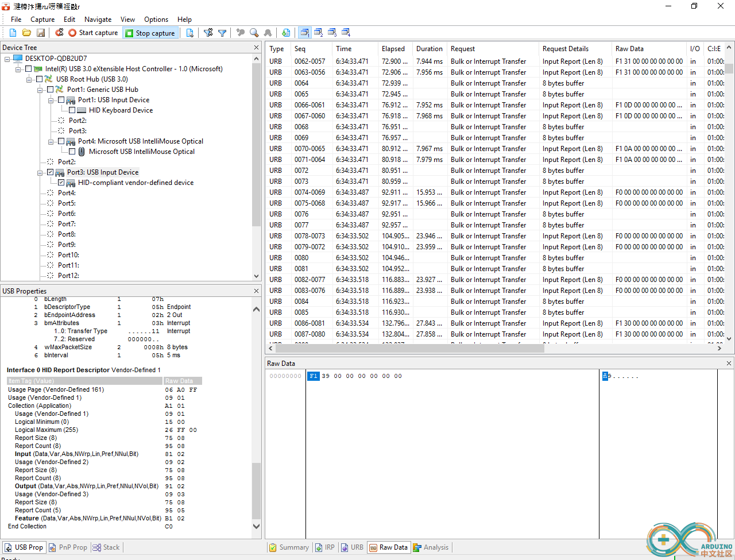The width and height of the screenshot is (735, 560).
Task: Select window layout 3 toolbar icon
Action: 332,33
